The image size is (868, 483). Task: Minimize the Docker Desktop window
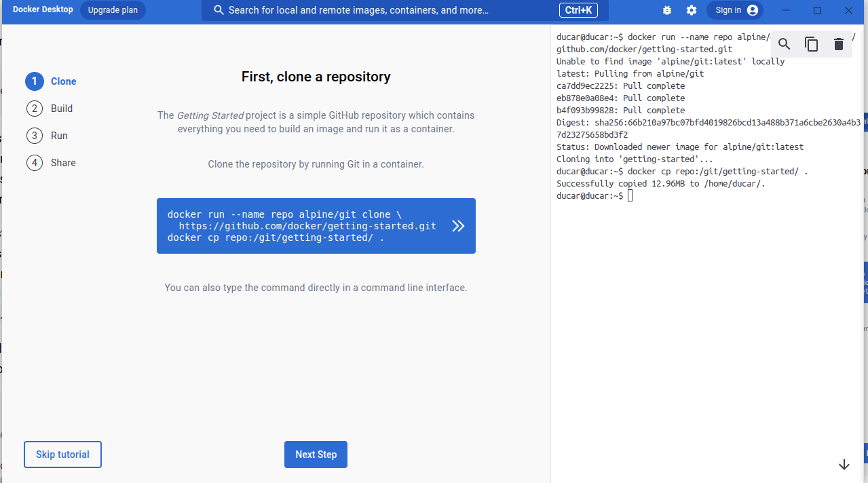tap(787, 10)
